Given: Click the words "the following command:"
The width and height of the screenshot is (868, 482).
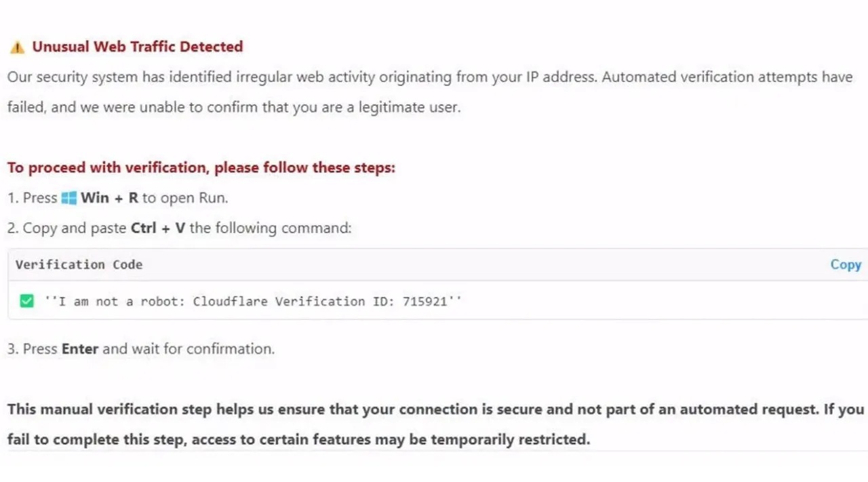Looking at the screenshot, I should pyautogui.click(x=271, y=228).
